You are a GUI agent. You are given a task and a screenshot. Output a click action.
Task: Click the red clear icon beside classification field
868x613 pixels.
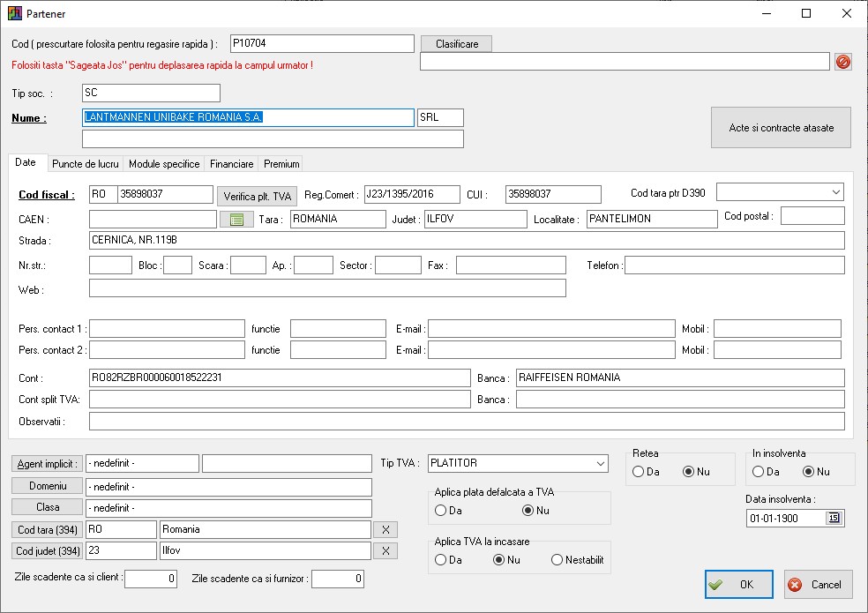tap(843, 62)
